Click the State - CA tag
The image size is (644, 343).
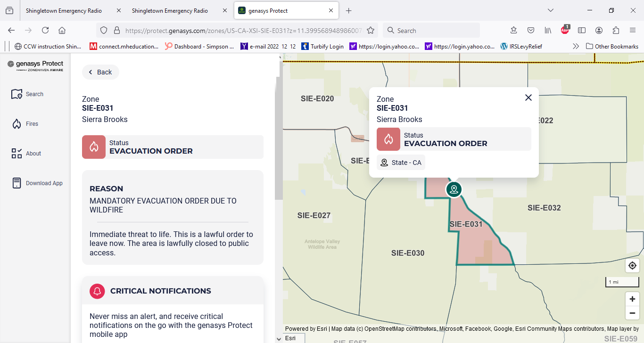coord(401,163)
